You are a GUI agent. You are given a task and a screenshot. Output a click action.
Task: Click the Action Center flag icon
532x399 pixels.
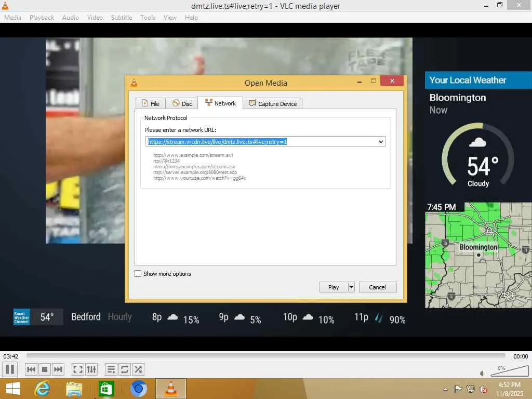[458, 389]
